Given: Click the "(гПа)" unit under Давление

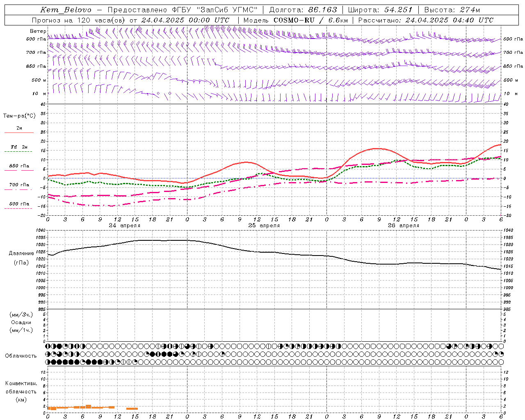Looking at the screenshot, I should pos(21,263).
